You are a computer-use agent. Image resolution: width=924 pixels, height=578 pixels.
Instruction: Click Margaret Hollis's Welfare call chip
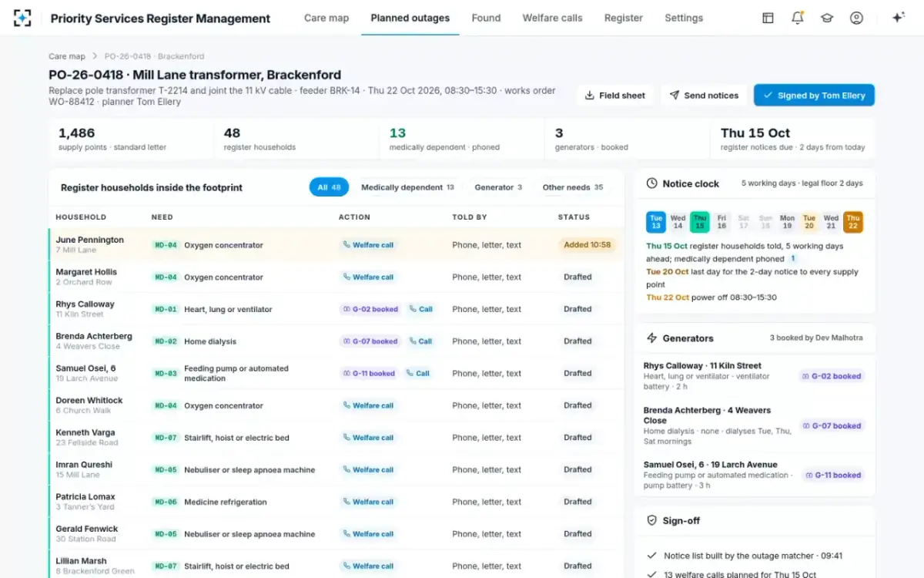coord(368,277)
